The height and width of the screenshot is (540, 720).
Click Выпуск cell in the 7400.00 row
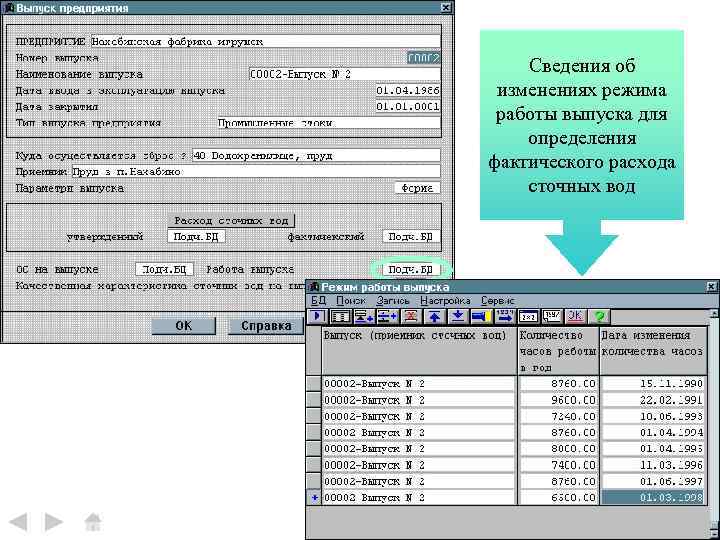click(419, 465)
